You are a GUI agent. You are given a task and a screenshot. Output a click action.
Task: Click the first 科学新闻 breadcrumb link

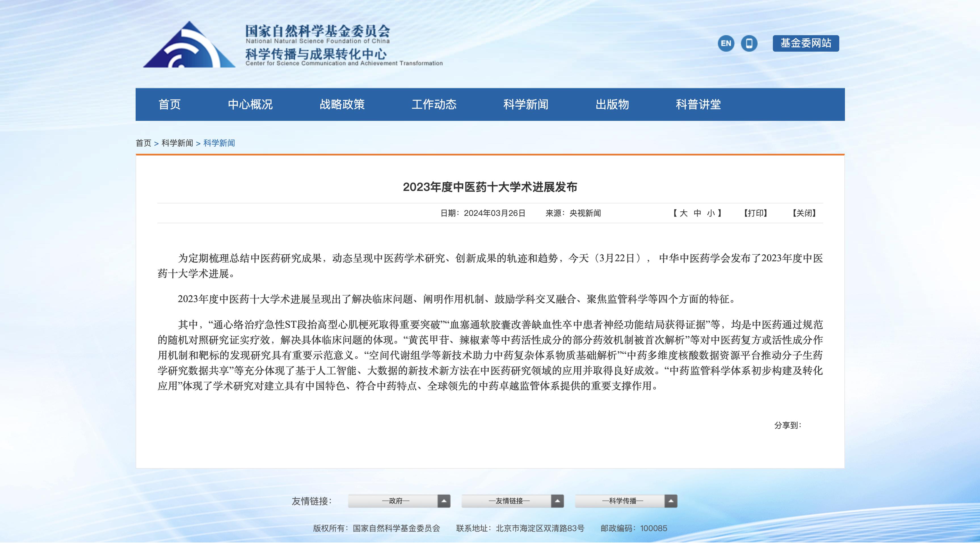click(177, 143)
